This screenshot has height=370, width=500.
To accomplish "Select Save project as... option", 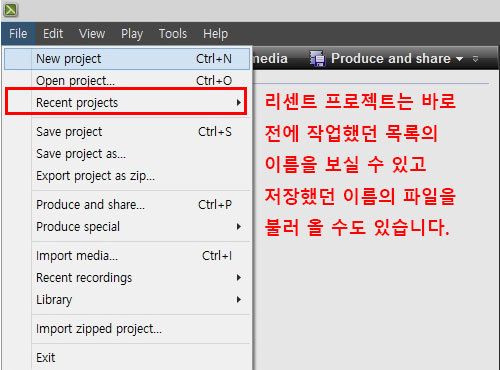I will coord(127,154).
